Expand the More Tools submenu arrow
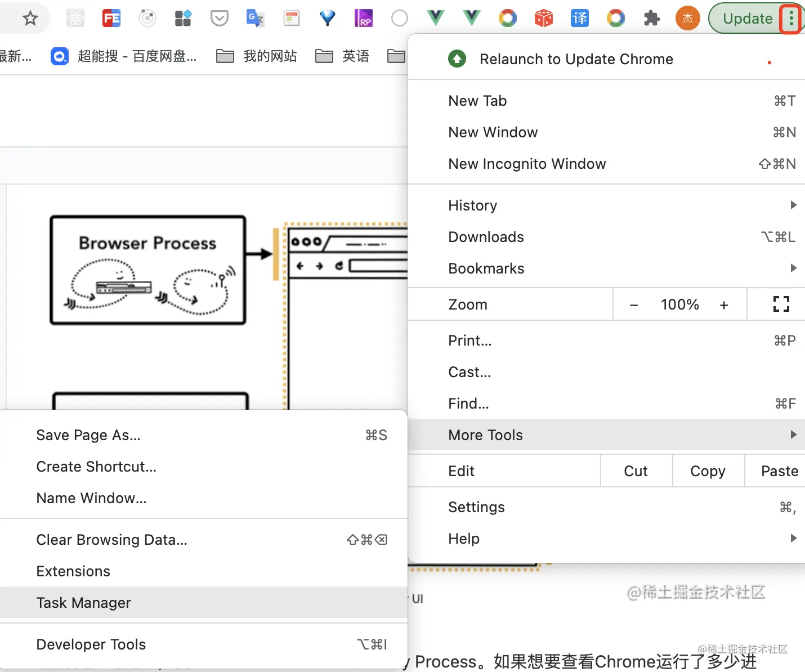The width and height of the screenshot is (805, 672). (x=793, y=434)
